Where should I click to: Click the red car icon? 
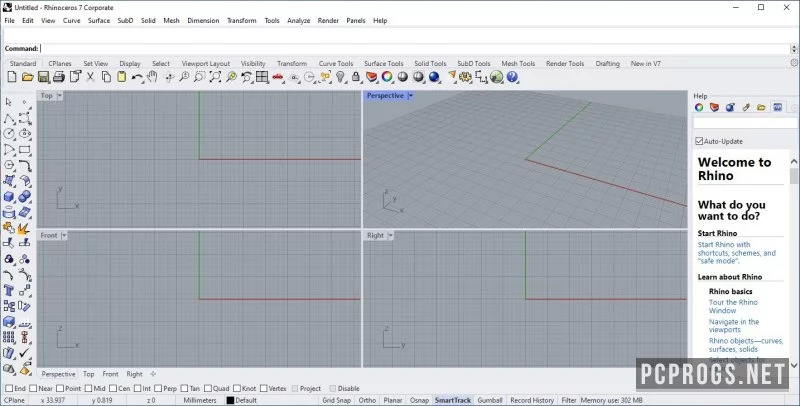(x=278, y=77)
